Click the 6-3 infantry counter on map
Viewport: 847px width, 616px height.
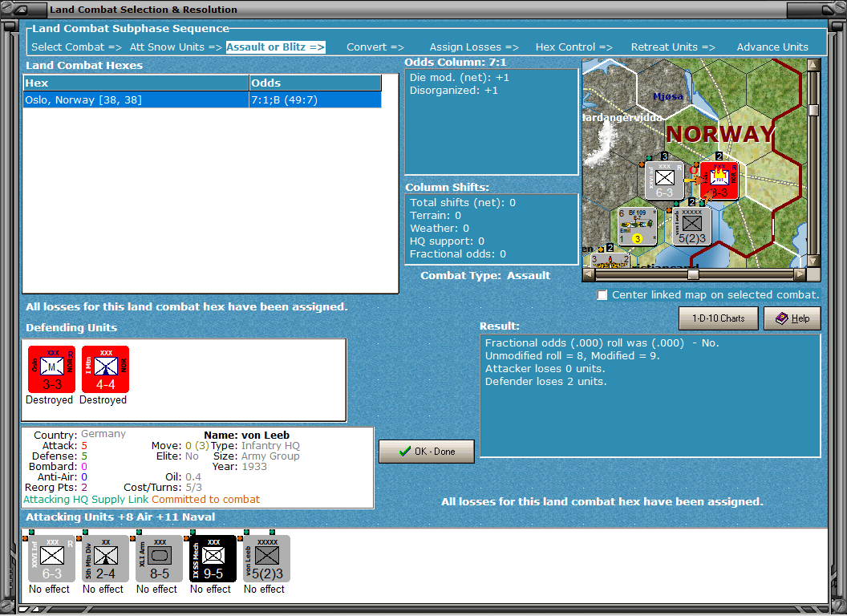tap(664, 180)
